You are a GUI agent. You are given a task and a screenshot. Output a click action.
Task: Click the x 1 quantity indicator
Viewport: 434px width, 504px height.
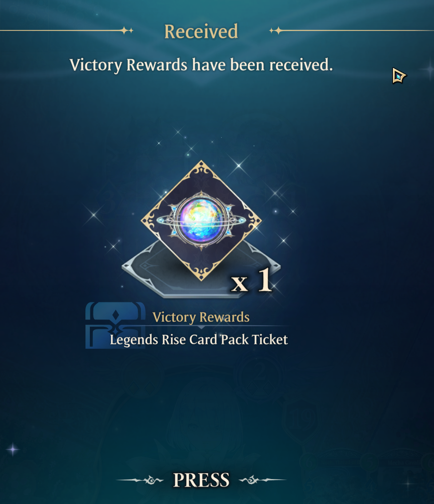coord(252,280)
